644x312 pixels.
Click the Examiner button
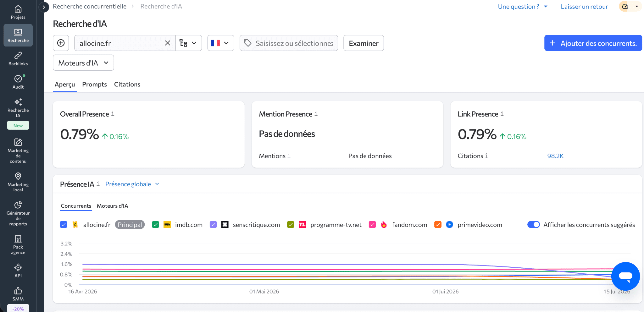364,43
